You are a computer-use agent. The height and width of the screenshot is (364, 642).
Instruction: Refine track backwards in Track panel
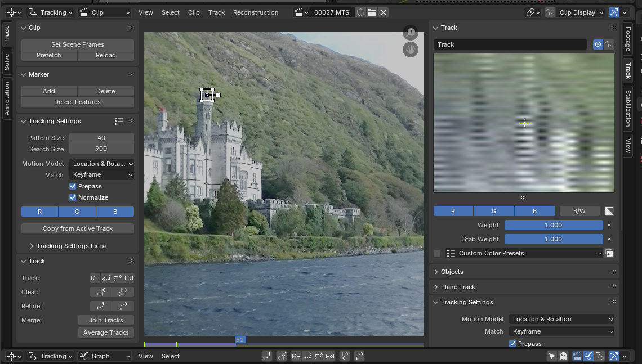pos(101,306)
